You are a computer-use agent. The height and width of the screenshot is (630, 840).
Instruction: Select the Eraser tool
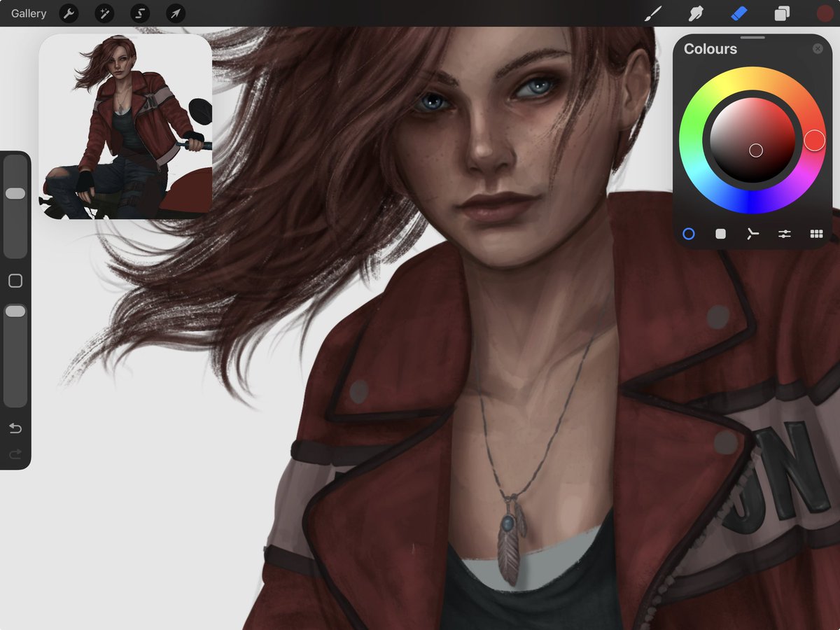[739, 13]
